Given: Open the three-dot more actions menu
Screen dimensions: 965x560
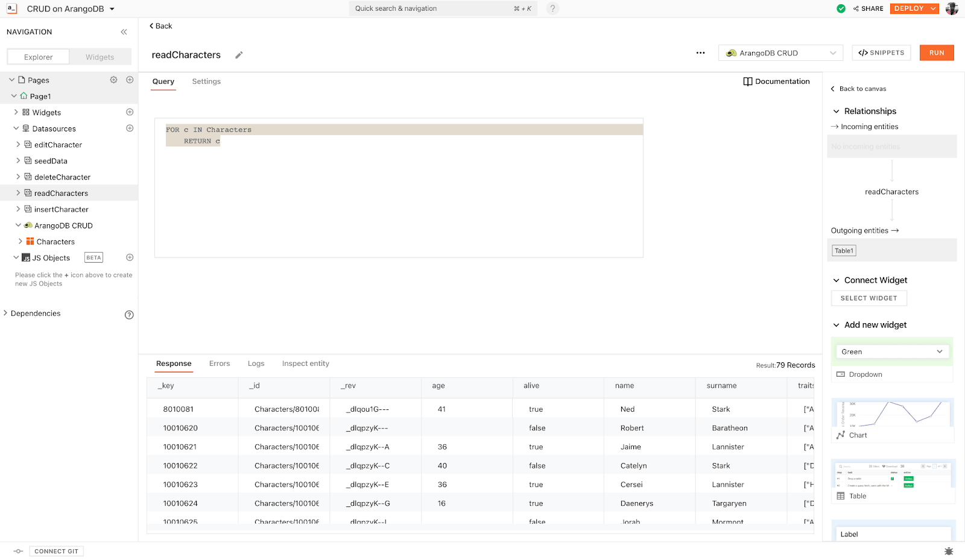Looking at the screenshot, I should pyautogui.click(x=700, y=53).
